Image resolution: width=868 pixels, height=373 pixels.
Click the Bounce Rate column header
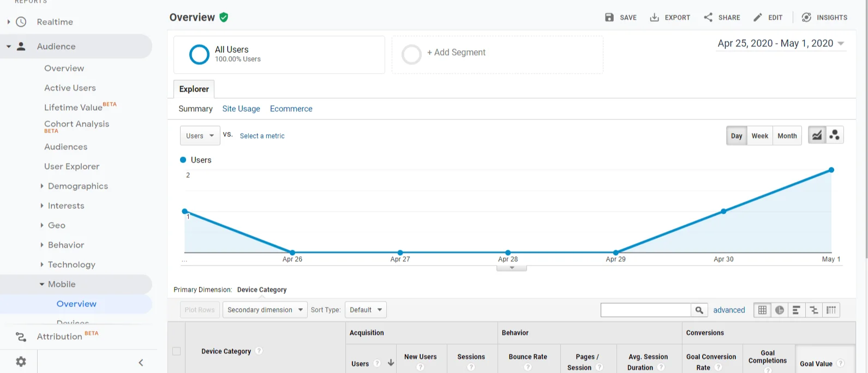[528, 357]
